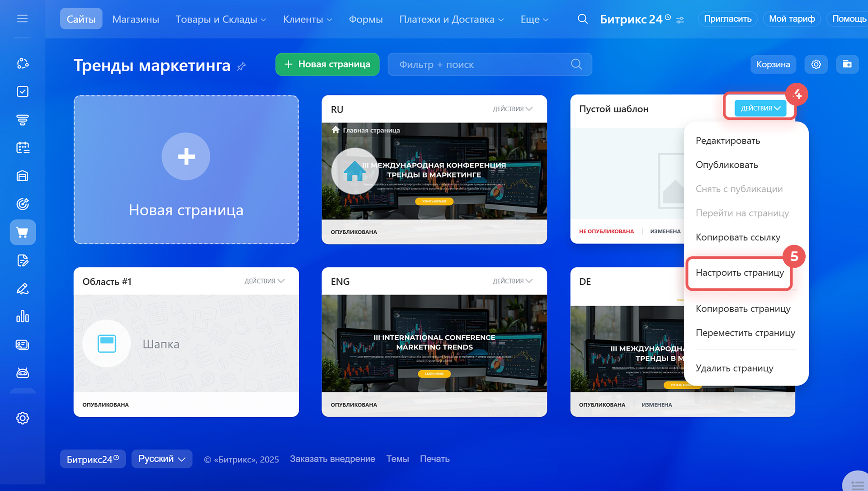The width and height of the screenshot is (868, 491).
Task: Click the calendar sidebar icon
Action: click(23, 148)
